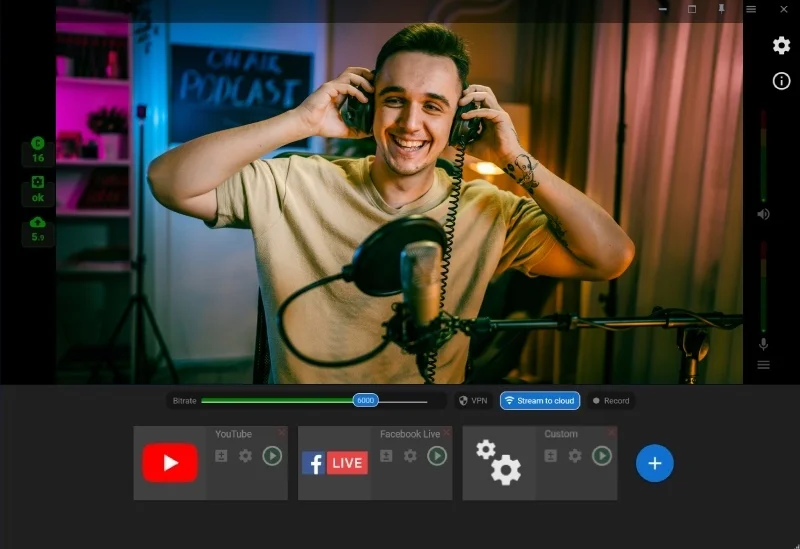Open the hamburger menu in title bar
This screenshot has width=800, height=549.
pos(750,9)
